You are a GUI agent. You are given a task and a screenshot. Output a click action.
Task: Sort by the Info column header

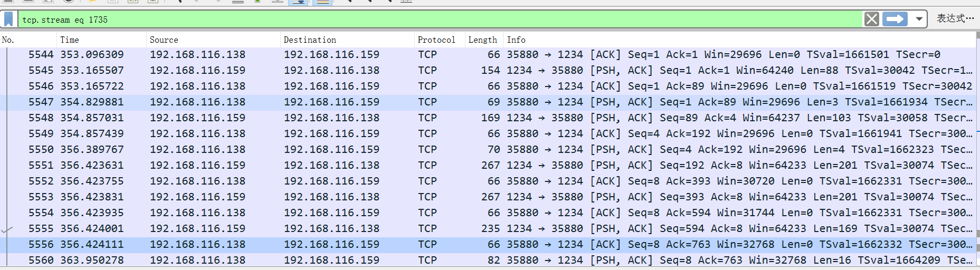pyautogui.click(x=739, y=40)
